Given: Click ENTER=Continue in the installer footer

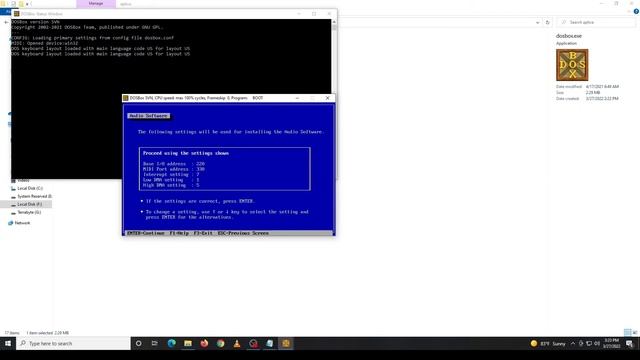Looking at the screenshot, I should click(x=146, y=233).
